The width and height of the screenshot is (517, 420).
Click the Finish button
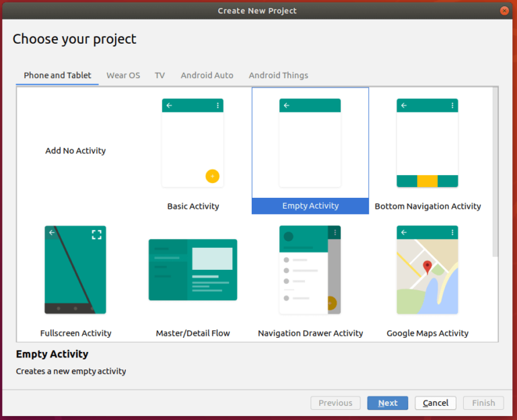click(483, 403)
